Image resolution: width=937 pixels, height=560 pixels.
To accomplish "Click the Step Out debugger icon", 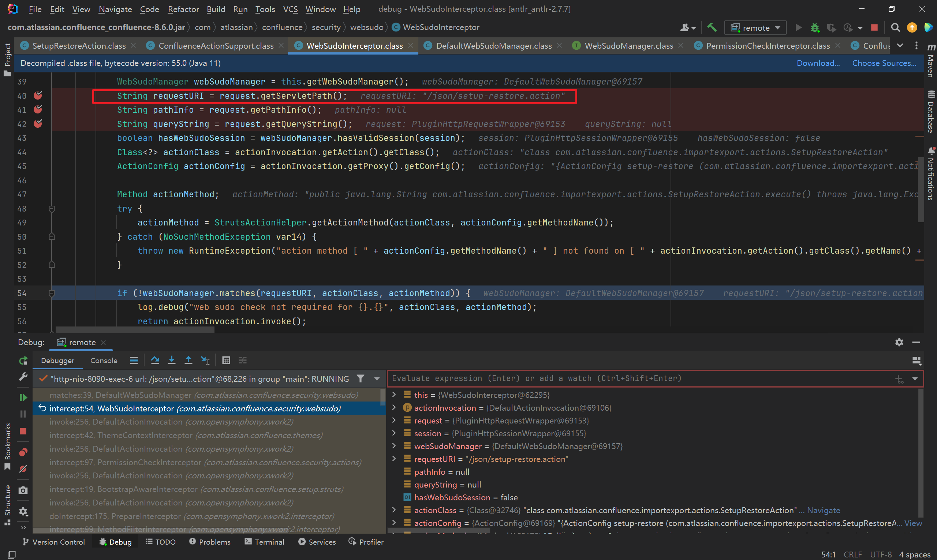I will coord(188,361).
